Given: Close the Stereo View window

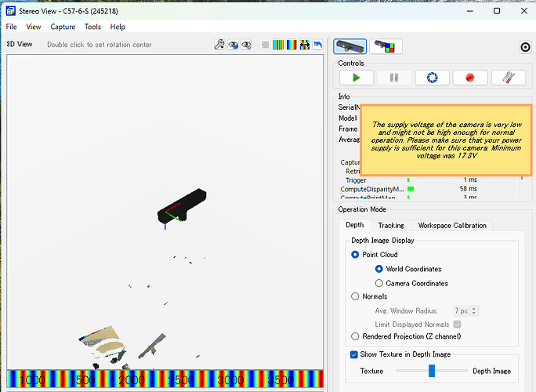Looking at the screenshot, I should (x=523, y=11).
